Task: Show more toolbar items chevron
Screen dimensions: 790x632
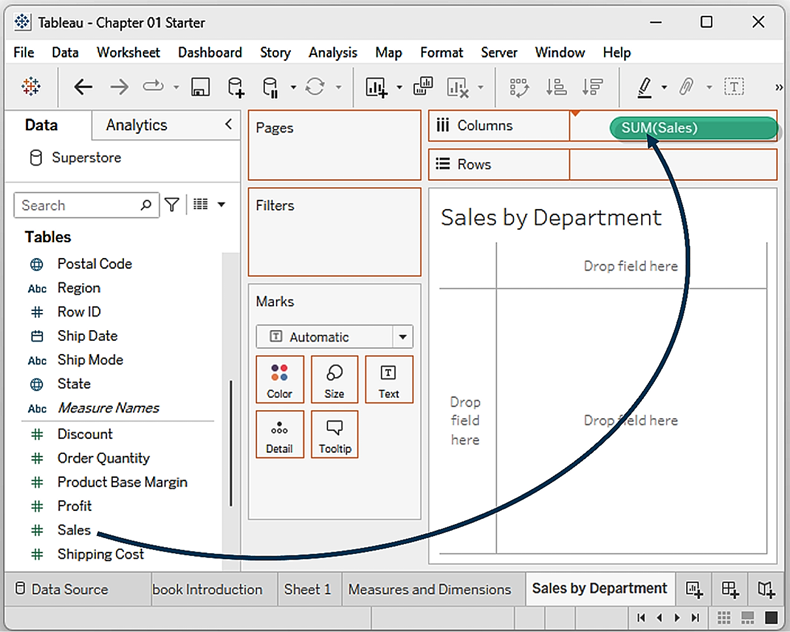Action: (x=778, y=87)
